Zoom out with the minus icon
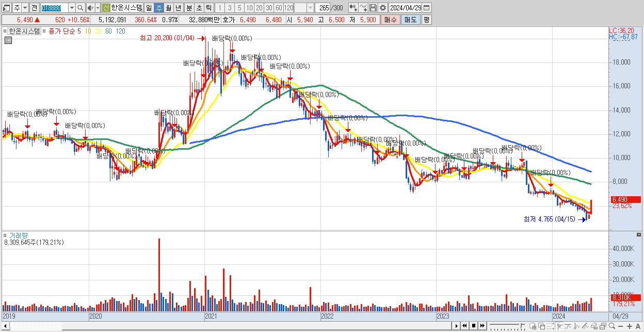 coord(620,326)
